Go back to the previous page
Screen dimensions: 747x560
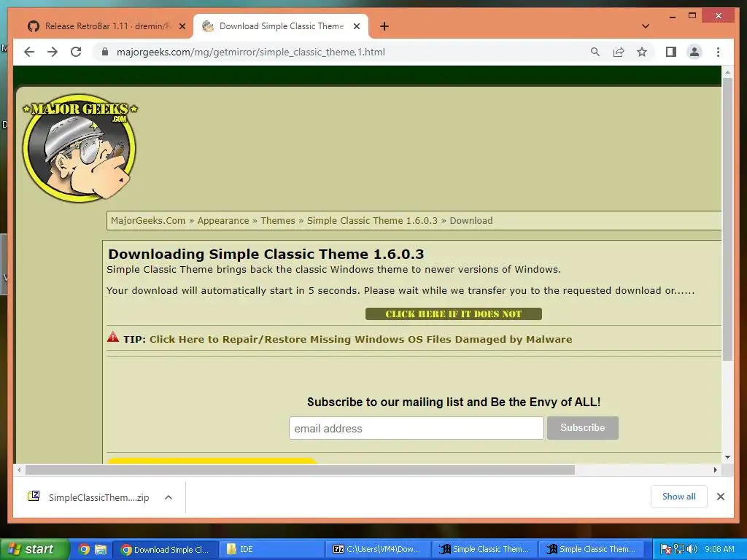coord(29,52)
